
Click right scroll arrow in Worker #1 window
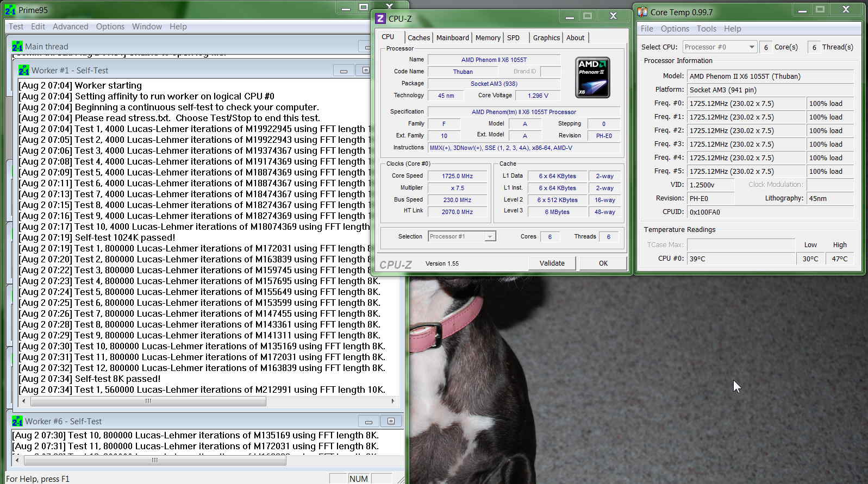[393, 401]
